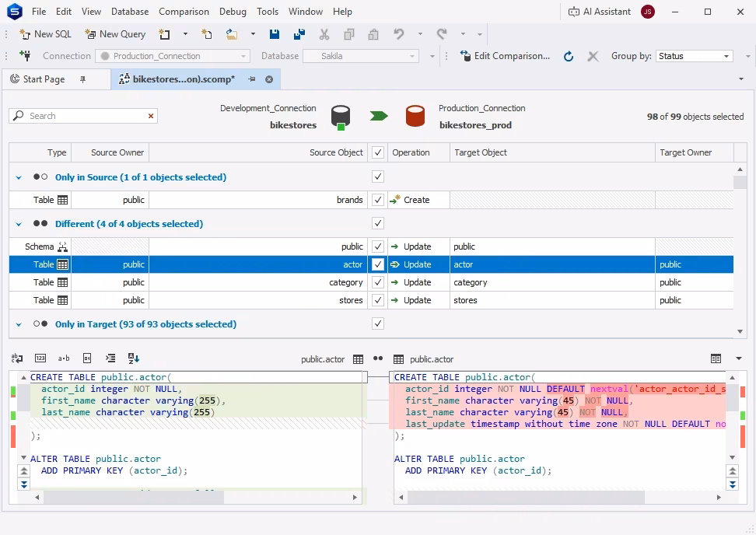The width and height of the screenshot is (756, 535).
Task: Open the File menu
Action: 39,12
